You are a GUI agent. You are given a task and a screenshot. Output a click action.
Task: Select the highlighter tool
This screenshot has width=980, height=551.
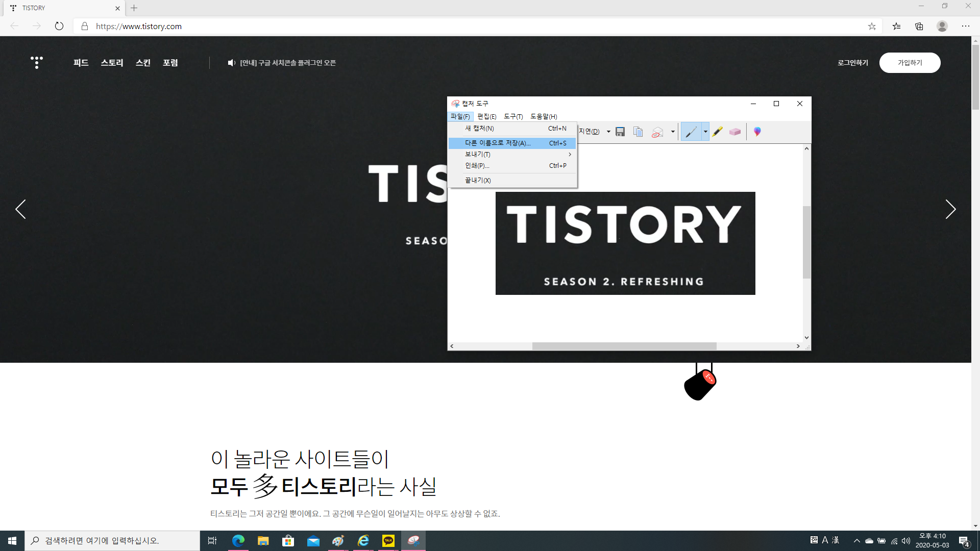(x=718, y=132)
